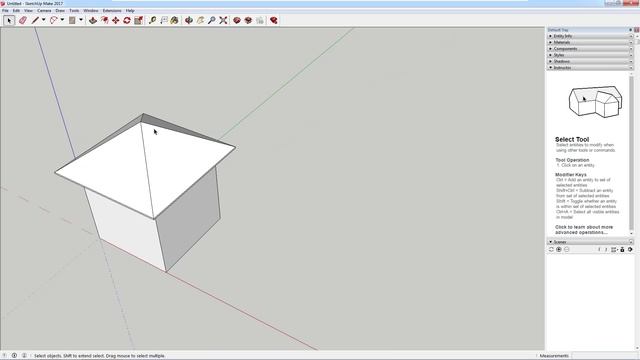
Task: Click the learn about advanced operations link
Action: pyautogui.click(x=584, y=230)
